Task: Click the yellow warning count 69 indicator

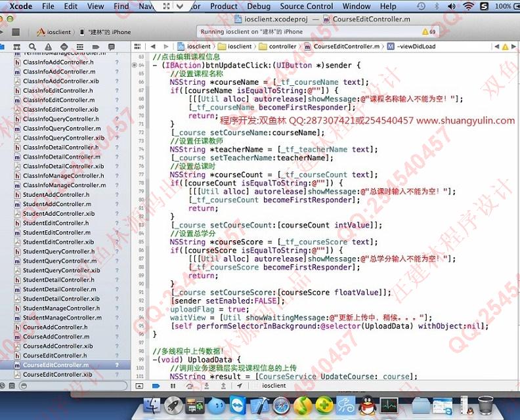Action: click(429, 31)
